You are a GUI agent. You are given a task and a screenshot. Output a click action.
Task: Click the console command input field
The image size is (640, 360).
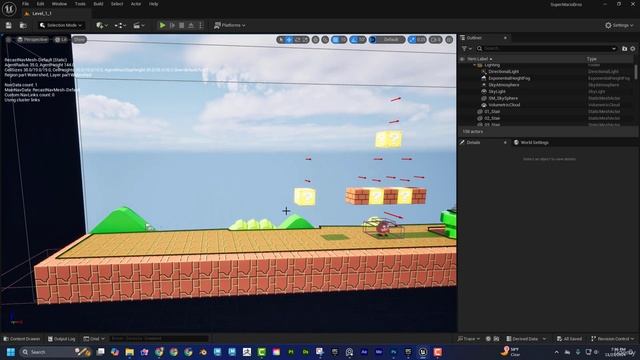coord(158,339)
